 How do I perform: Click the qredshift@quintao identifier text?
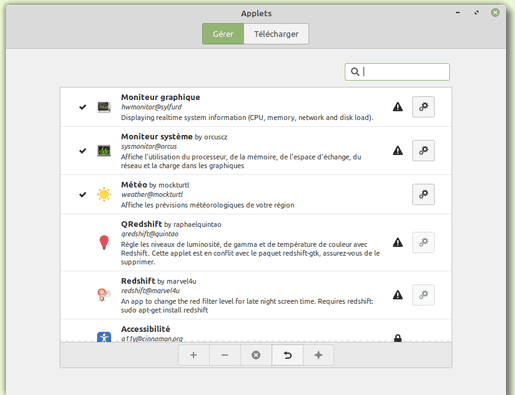tap(150, 234)
